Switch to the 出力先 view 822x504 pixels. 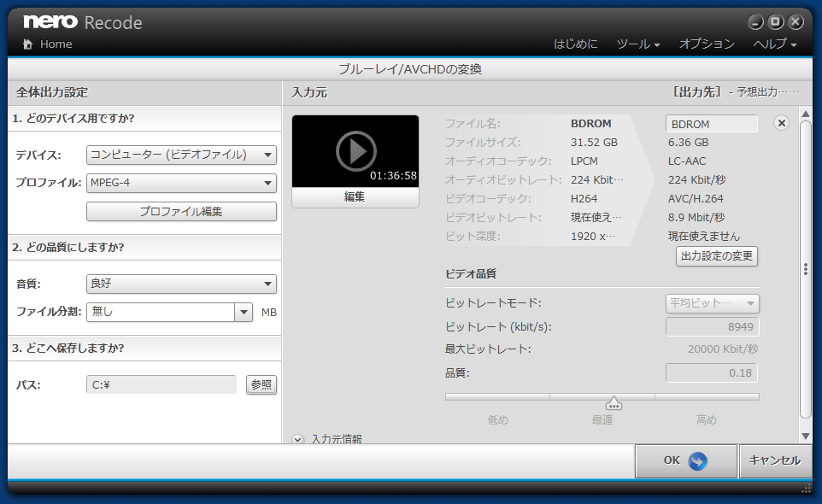tap(697, 92)
